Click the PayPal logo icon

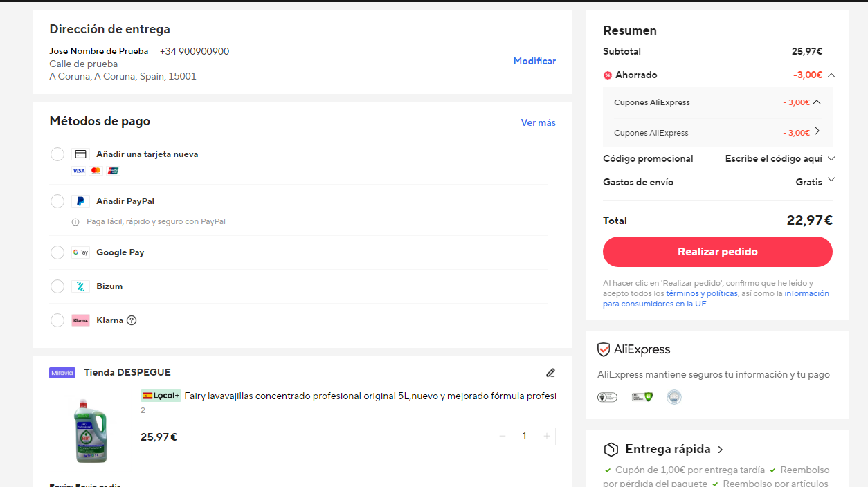click(x=80, y=201)
